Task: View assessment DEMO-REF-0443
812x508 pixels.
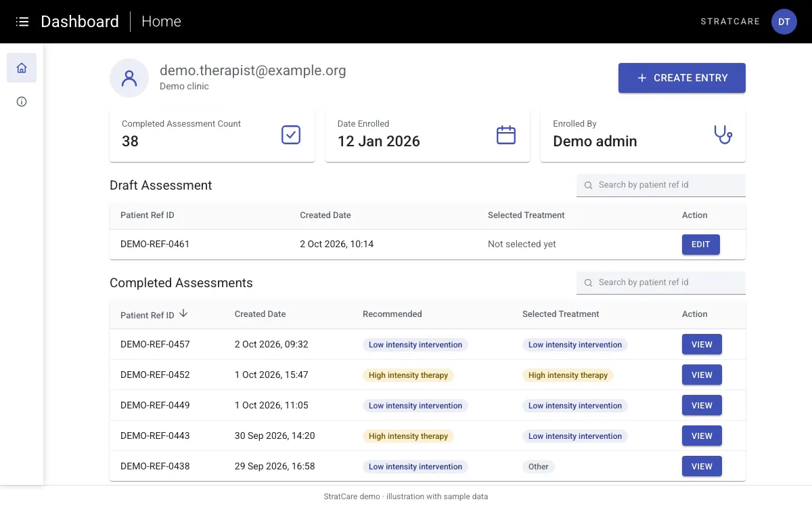Action: [702, 436]
